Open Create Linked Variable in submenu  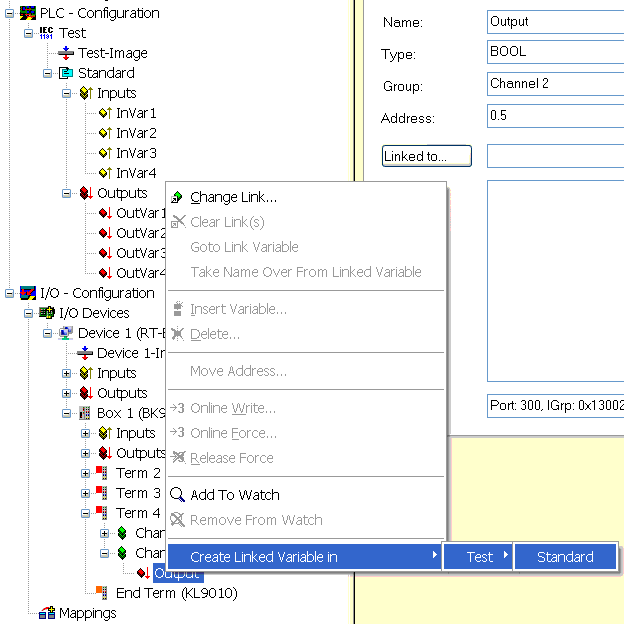pyautogui.click(x=304, y=557)
